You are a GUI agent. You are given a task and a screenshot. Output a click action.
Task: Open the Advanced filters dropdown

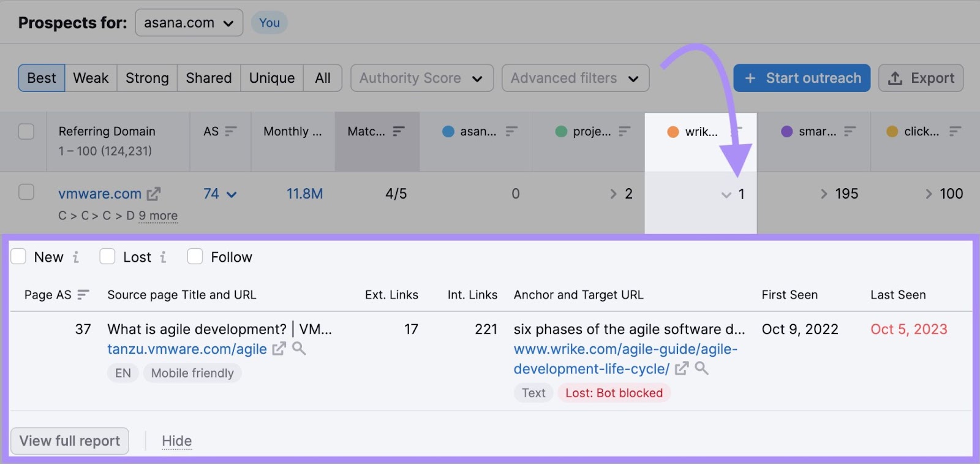tap(575, 78)
